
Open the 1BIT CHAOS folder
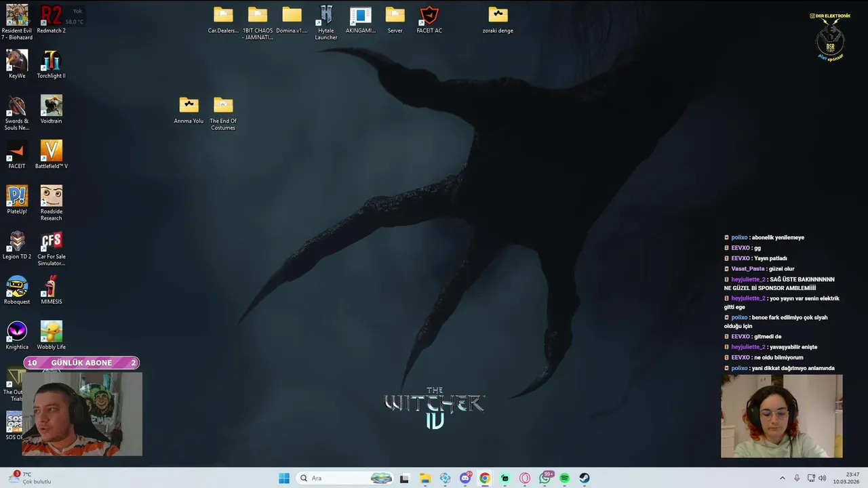tap(258, 22)
